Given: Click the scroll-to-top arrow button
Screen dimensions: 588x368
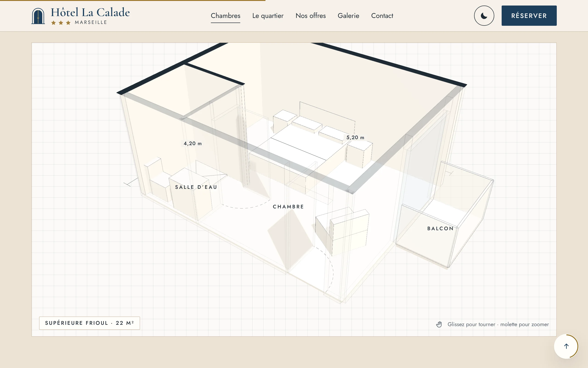Looking at the screenshot, I should tap(566, 346).
